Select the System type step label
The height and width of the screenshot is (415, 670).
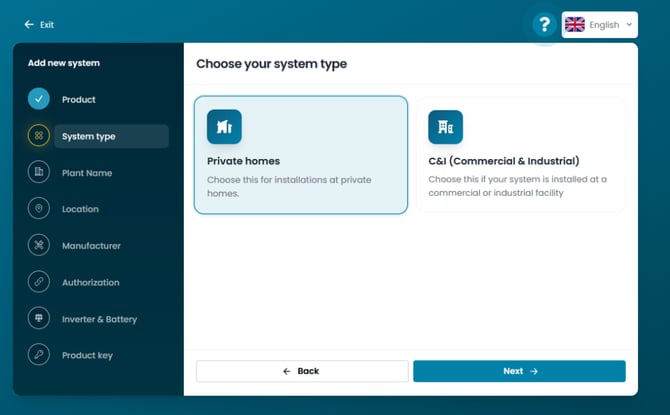tap(88, 136)
